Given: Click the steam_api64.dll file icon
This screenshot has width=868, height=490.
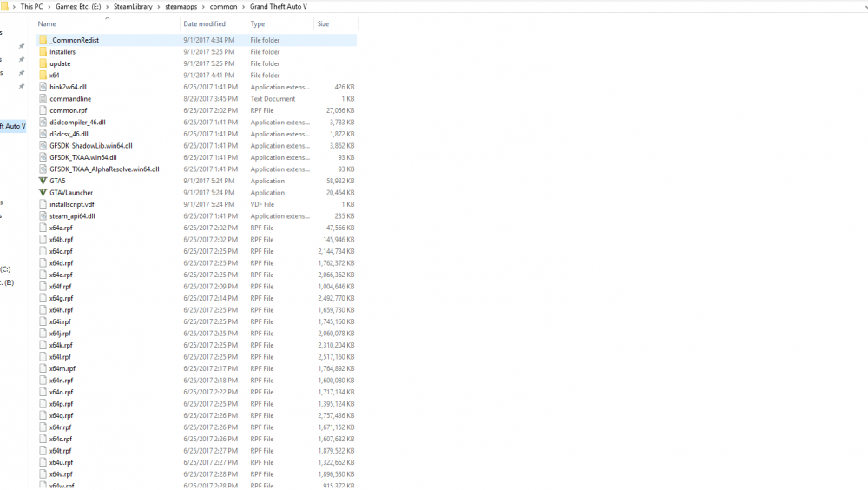Looking at the screenshot, I should (x=43, y=216).
